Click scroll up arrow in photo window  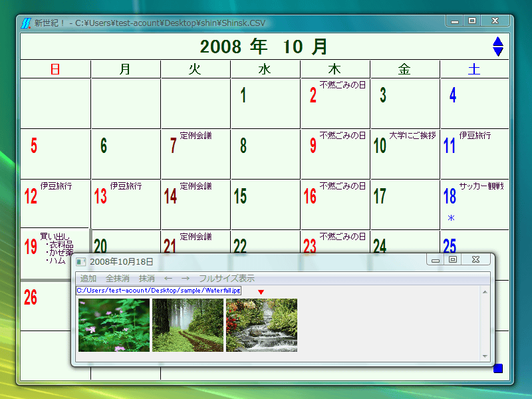(485, 292)
